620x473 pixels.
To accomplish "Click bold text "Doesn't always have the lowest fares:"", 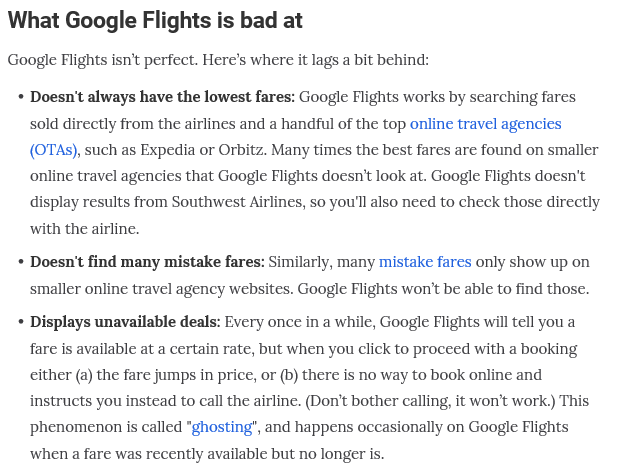I will pos(163,97).
